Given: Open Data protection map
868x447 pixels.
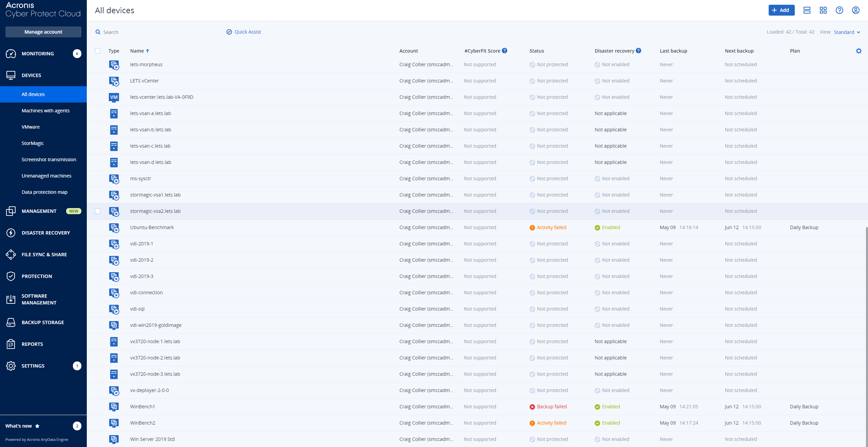Looking at the screenshot, I should click(44, 192).
